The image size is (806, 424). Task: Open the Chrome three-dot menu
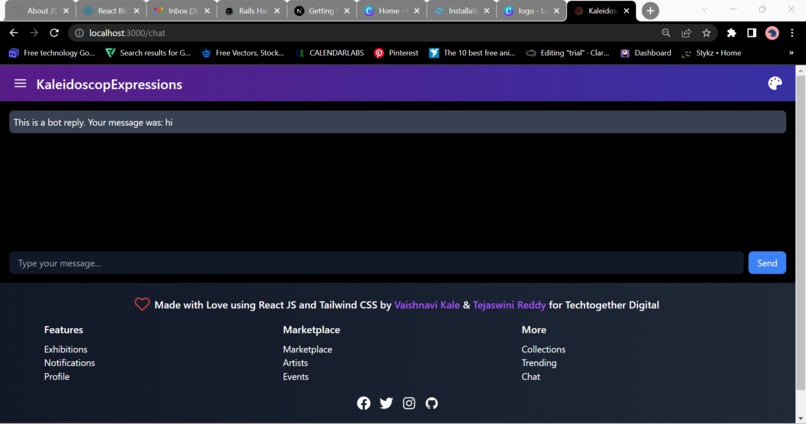tap(792, 33)
